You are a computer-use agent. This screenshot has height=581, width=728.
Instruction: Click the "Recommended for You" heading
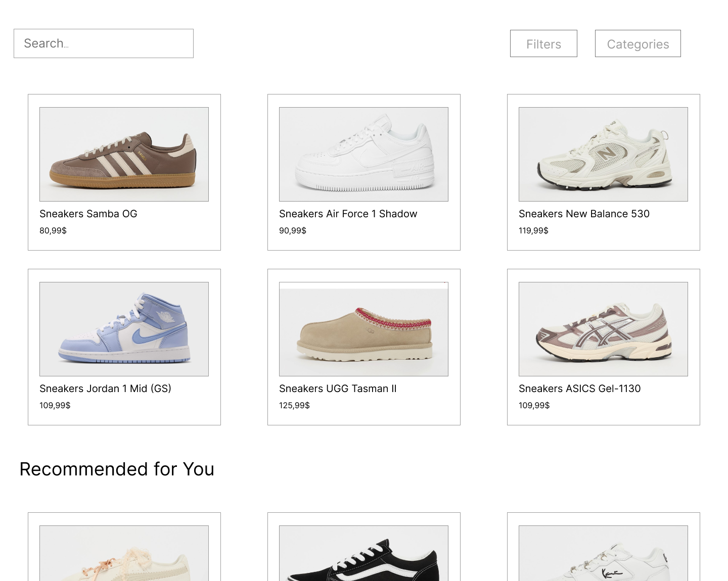(x=117, y=469)
